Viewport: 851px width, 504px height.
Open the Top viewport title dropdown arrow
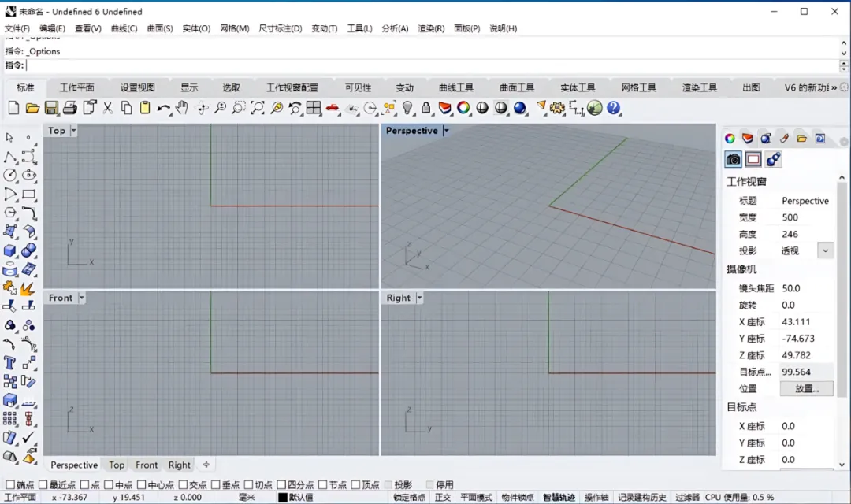coord(73,131)
